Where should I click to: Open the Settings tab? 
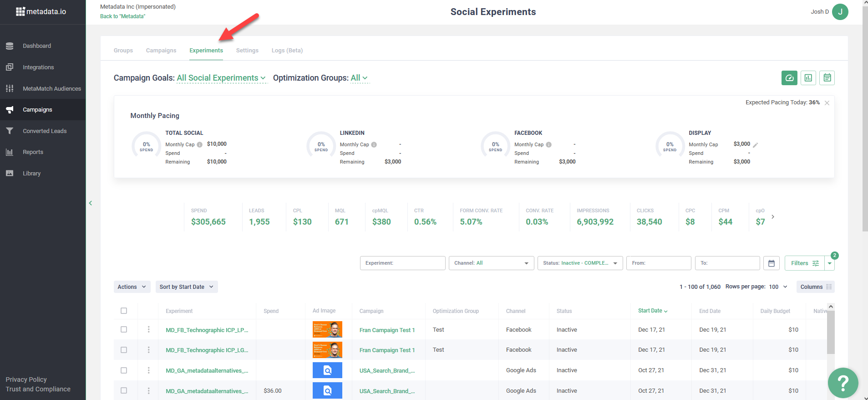[x=247, y=51]
